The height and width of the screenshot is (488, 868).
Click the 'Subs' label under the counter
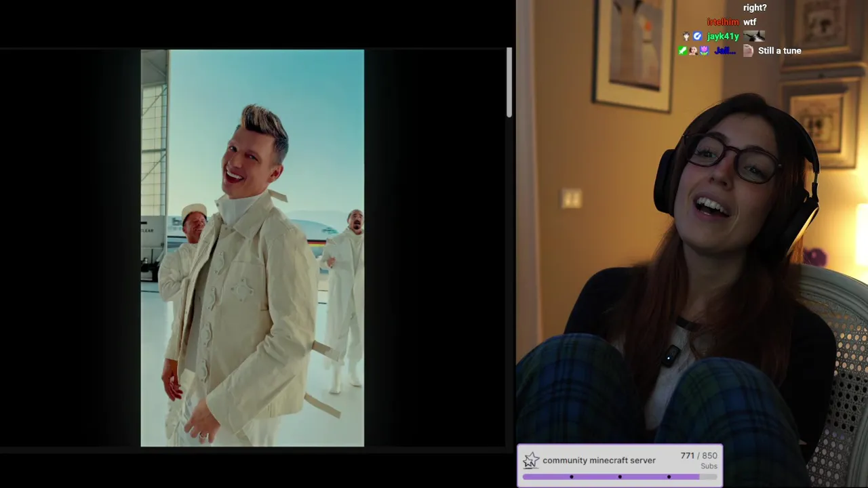[x=709, y=466]
